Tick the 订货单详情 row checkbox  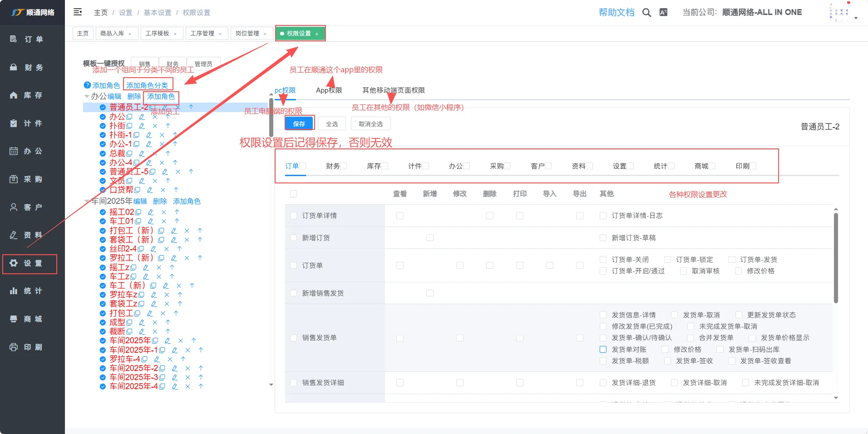[x=293, y=216]
